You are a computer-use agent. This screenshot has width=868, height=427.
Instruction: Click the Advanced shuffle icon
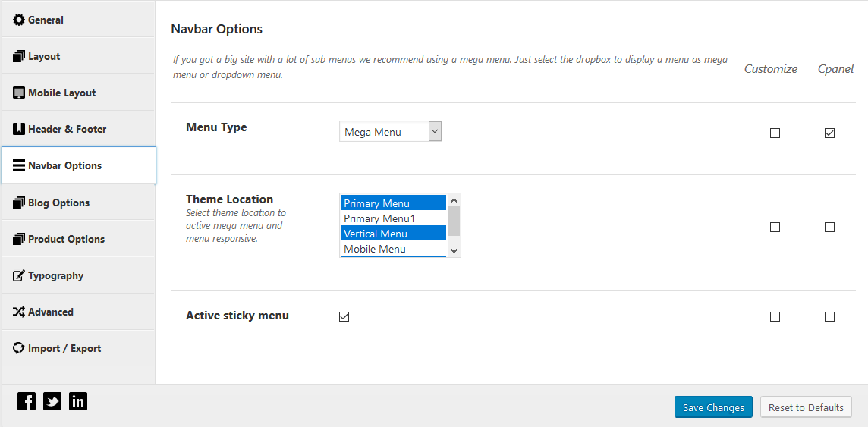[x=19, y=312]
